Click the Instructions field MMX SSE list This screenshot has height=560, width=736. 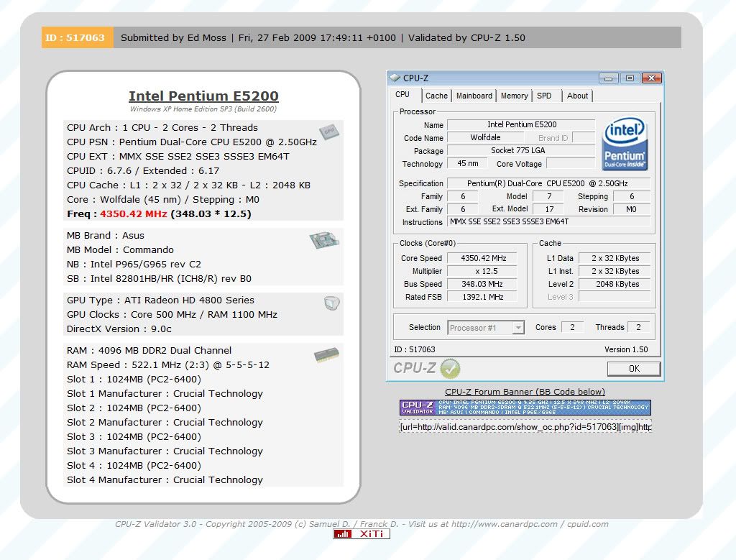pyautogui.click(x=548, y=221)
